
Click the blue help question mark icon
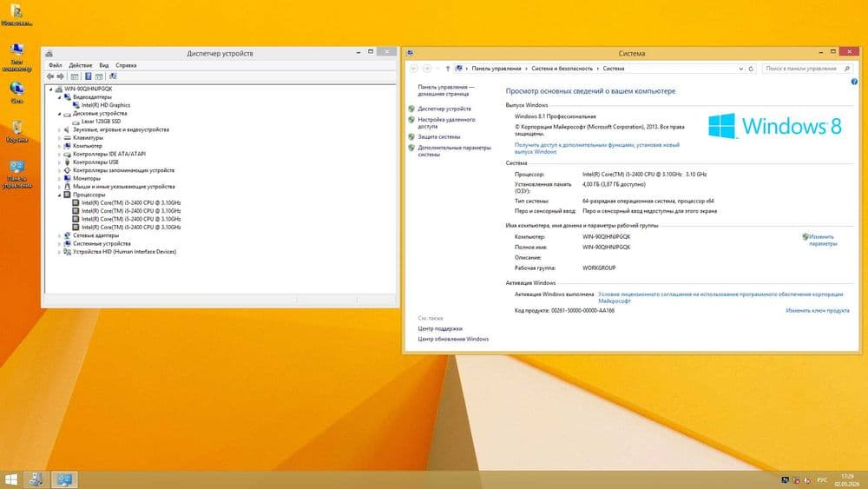[854, 82]
